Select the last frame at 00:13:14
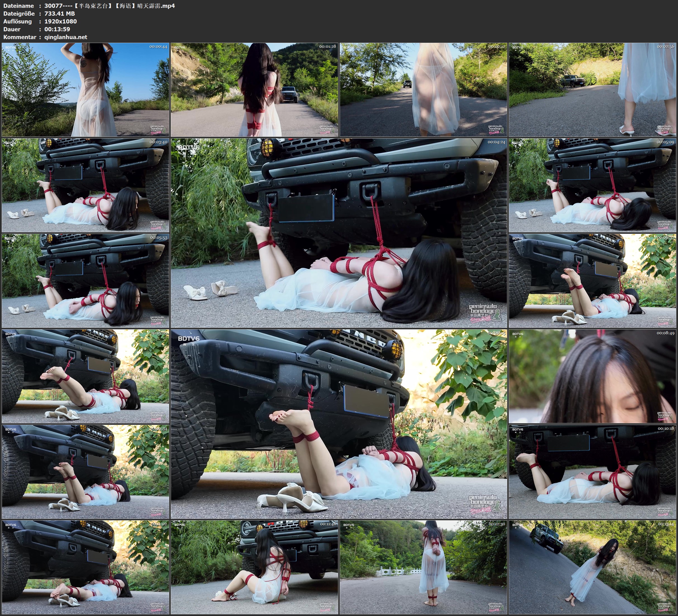The width and height of the screenshot is (678, 616). click(592, 567)
